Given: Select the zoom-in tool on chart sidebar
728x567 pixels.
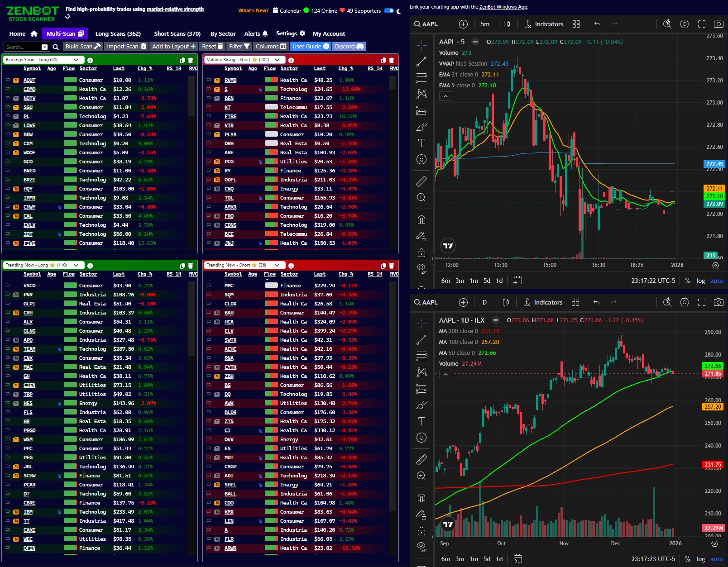Looking at the screenshot, I should 421,197.
